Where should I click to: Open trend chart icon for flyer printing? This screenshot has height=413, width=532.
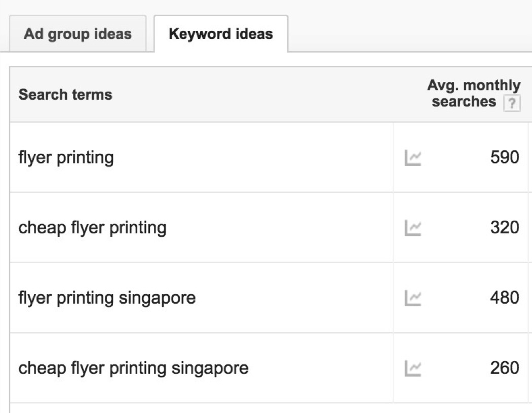point(412,158)
